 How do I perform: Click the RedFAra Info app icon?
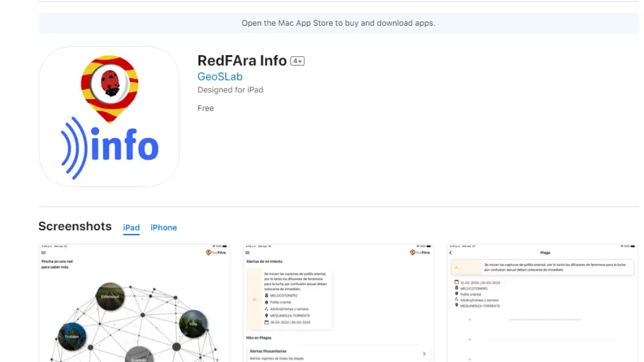pyautogui.click(x=109, y=116)
